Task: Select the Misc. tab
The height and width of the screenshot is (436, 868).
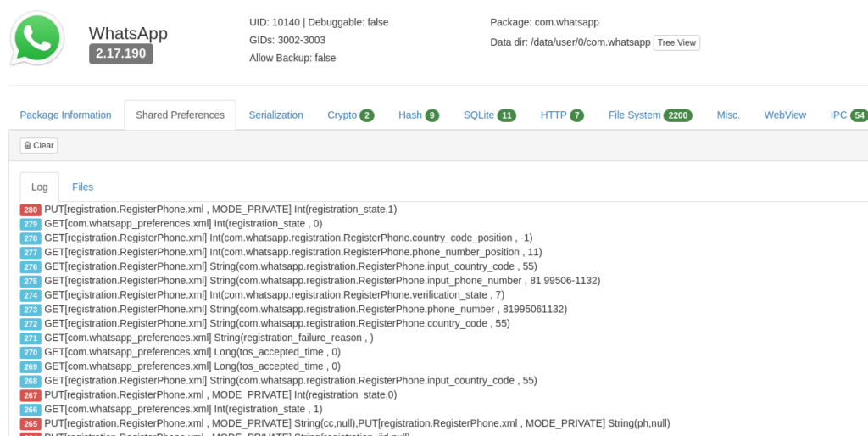Action: 728,115
